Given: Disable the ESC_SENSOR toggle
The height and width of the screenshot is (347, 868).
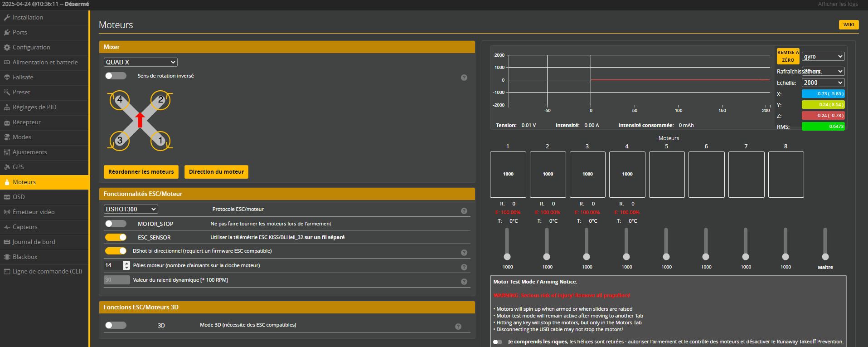Looking at the screenshot, I should click(116, 237).
